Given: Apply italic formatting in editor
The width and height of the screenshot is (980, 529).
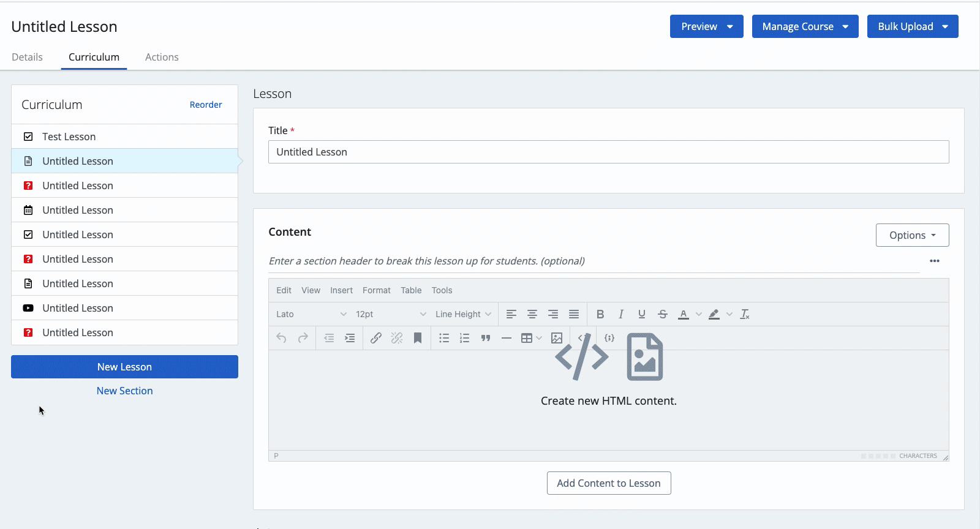Looking at the screenshot, I should click(621, 314).
